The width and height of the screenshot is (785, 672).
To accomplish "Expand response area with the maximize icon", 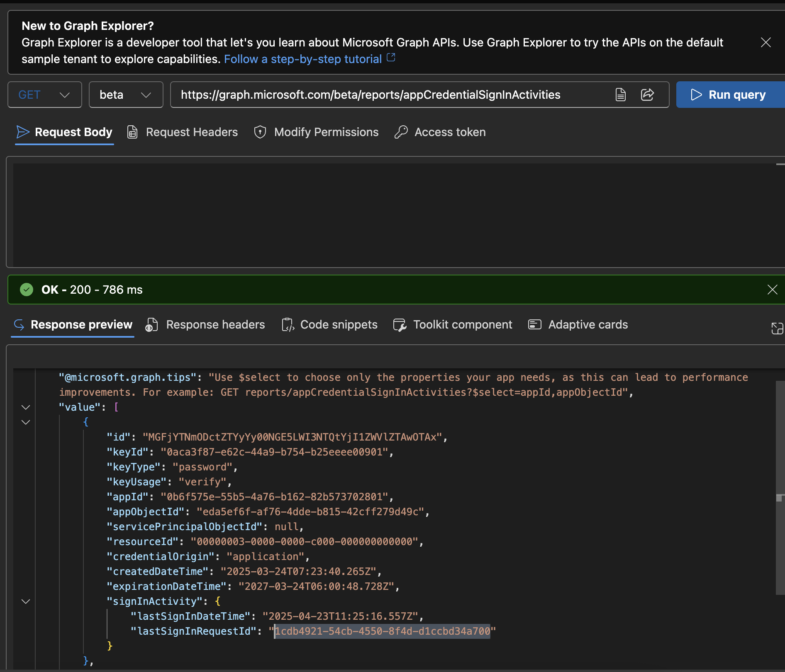I will [x=778, y=328].
